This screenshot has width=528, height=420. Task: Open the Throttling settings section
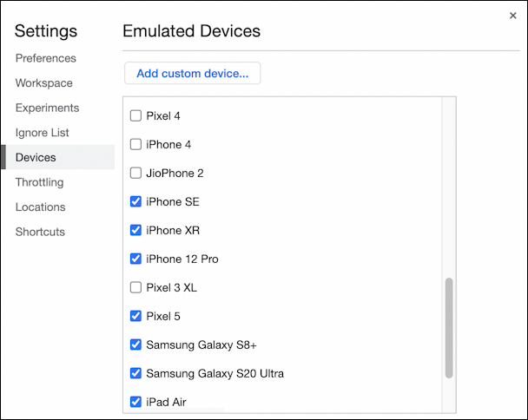click(39, 182)
